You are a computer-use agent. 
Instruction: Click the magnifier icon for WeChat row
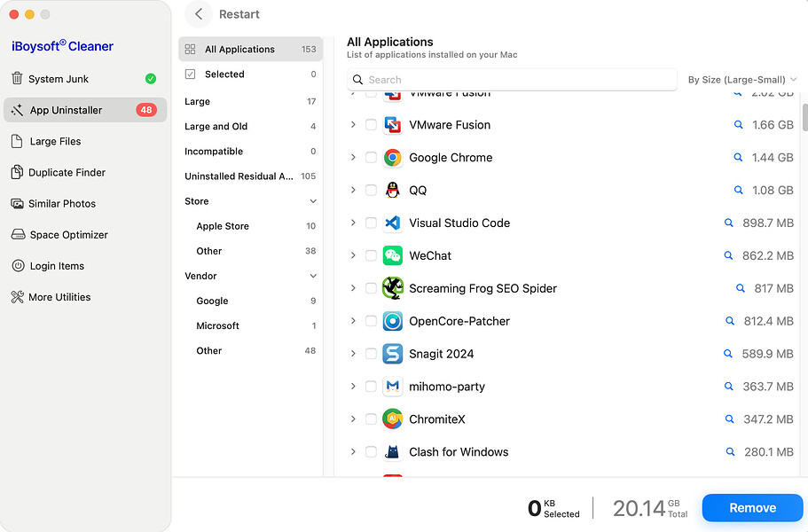(x=728, y=255)
